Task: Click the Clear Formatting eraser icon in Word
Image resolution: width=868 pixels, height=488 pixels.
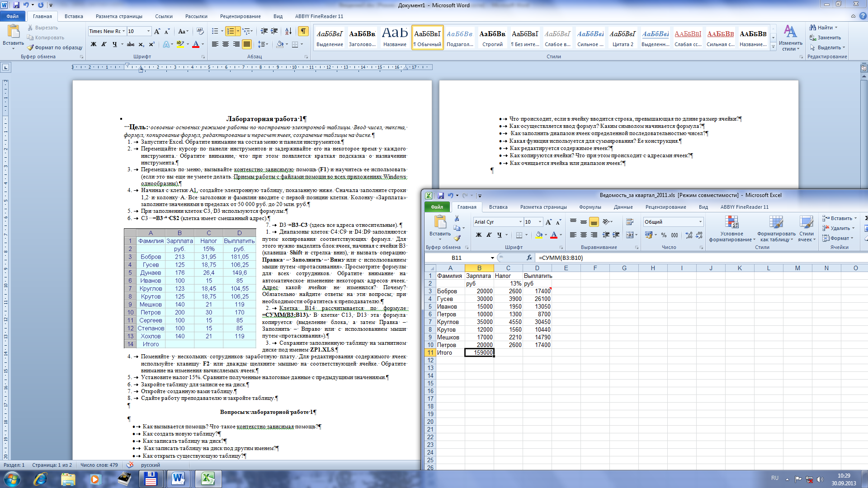Action: [200, 31]
